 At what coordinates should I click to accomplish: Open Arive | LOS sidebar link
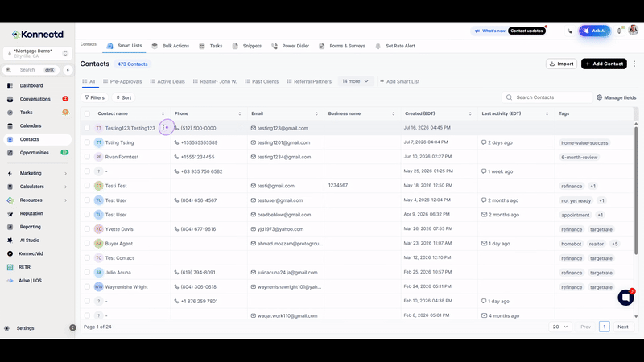pyautogui.click(x=30, y=281)
